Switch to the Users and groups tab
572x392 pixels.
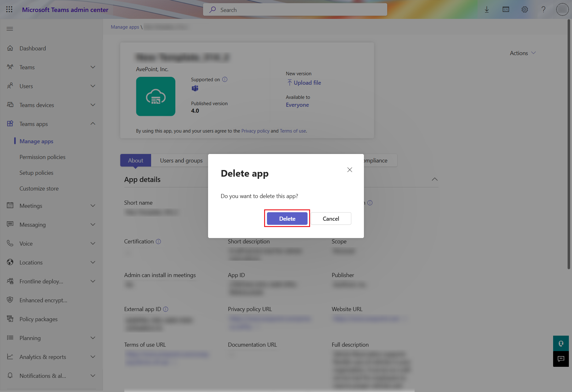tap(181, 161)
